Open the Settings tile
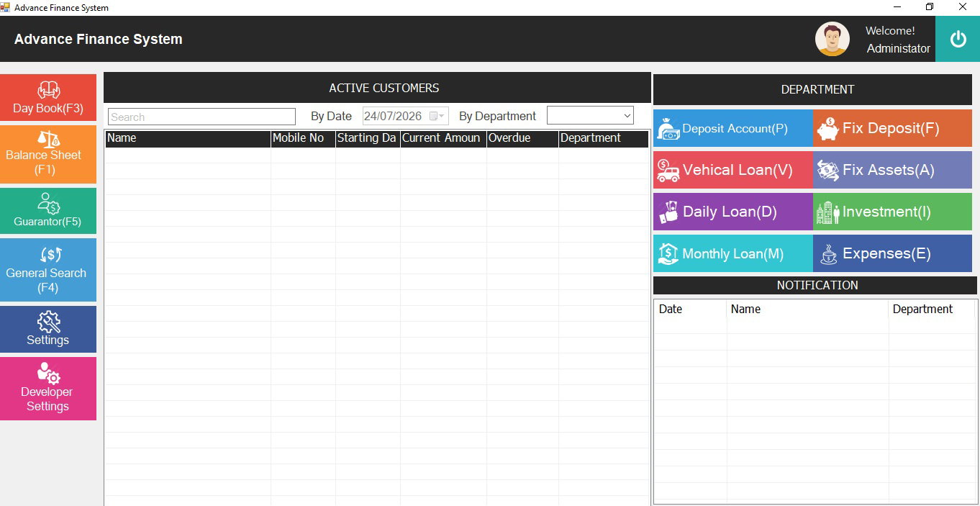Viewport: 980px width, 506px height. (48, 330)
